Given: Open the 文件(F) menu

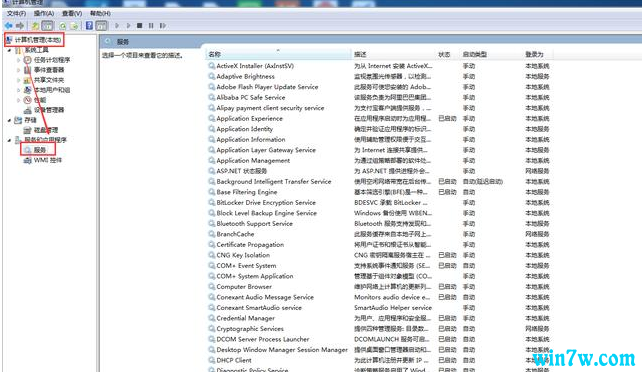Looking at the screenshot, I should pyautogui.click(x=16, y=14).
